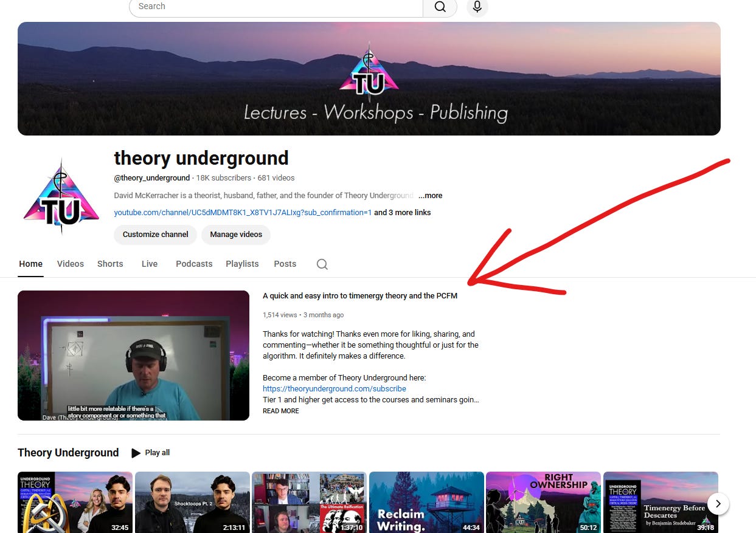Open the theoryunderground.com/subscribe link
This screenshot has width=756, height=533.
(x=335, y=389)
